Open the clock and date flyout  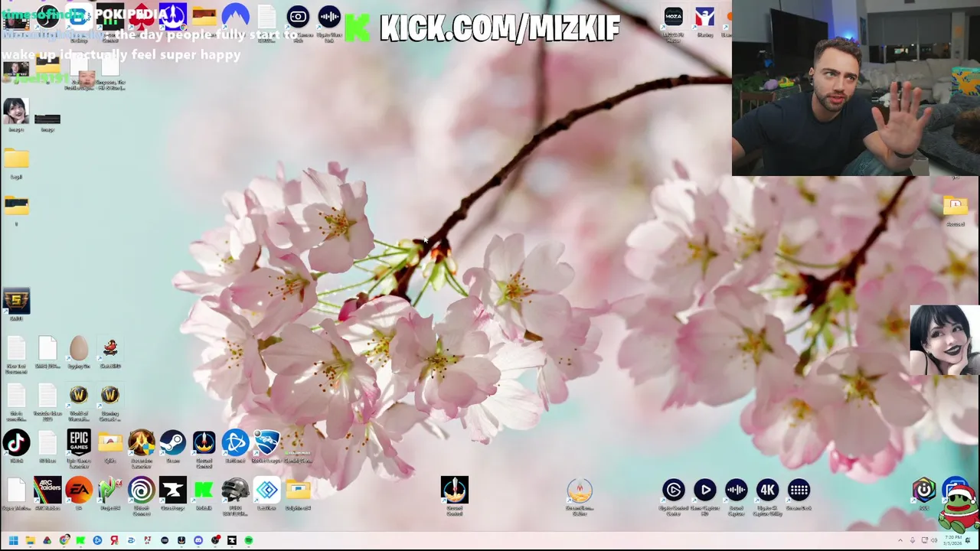[x=952, y=540]
